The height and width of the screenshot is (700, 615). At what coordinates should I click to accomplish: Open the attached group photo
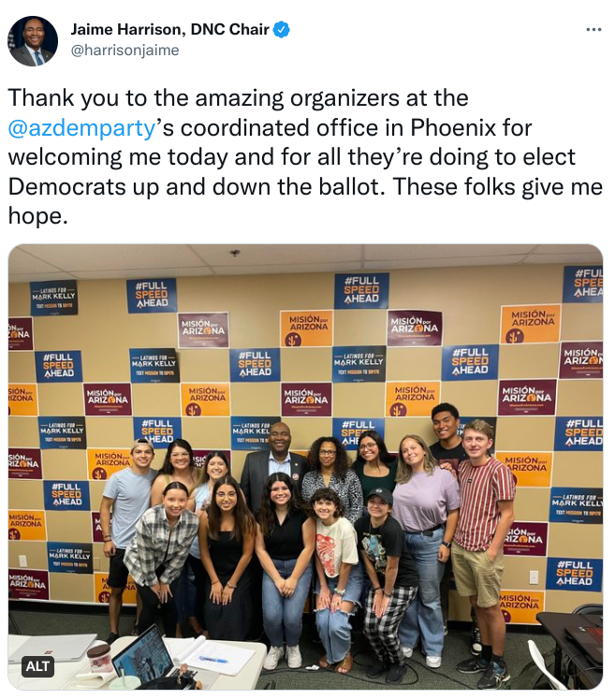click(x=305, y=467)
